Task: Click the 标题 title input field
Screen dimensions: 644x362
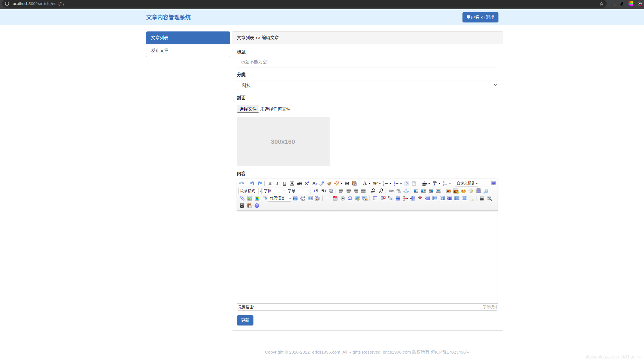Action: pos(367,62)
